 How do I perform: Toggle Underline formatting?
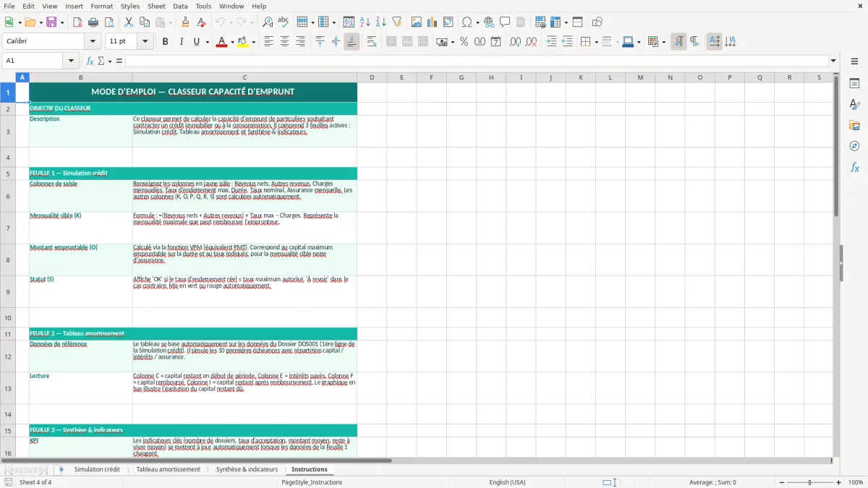[196, 42]
